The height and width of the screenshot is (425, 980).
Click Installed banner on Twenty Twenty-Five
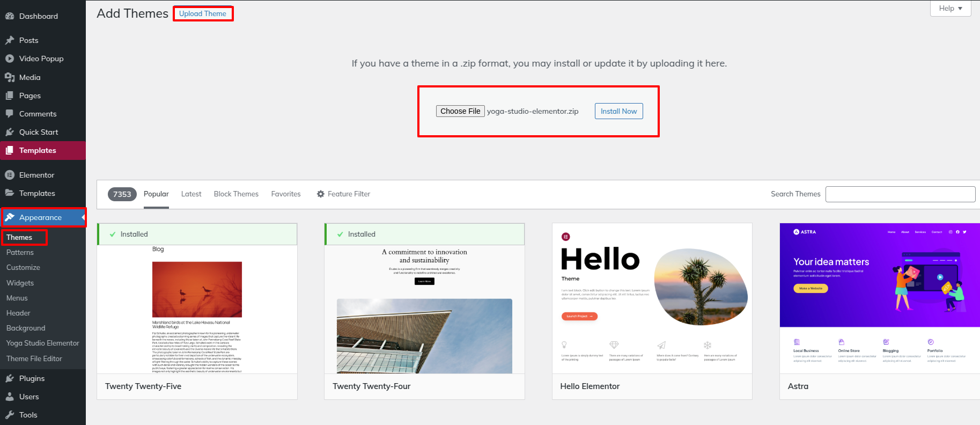click(x=197, y=234)
